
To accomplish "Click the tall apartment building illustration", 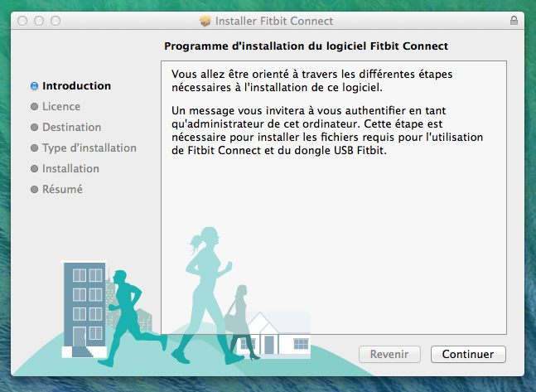I will pyautogui.click(x=85, y=310).
